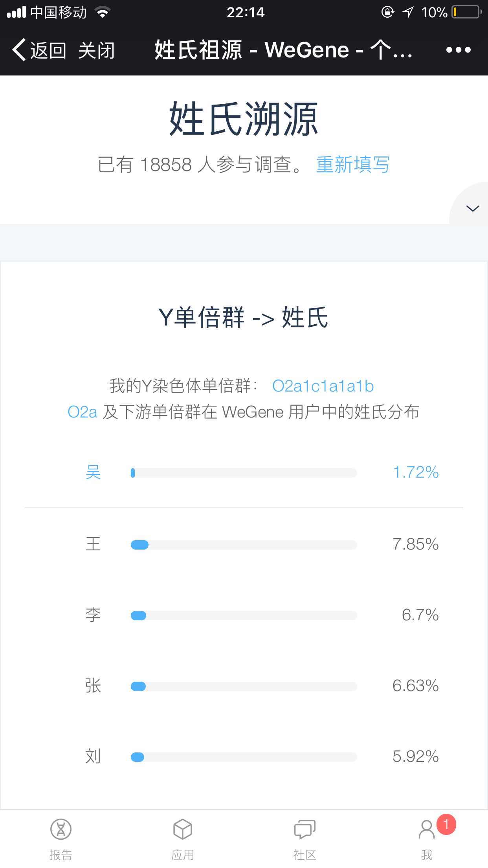Open the O2a haplogroup link
This screenshot has height=868, width=488.
coord(83,412)
